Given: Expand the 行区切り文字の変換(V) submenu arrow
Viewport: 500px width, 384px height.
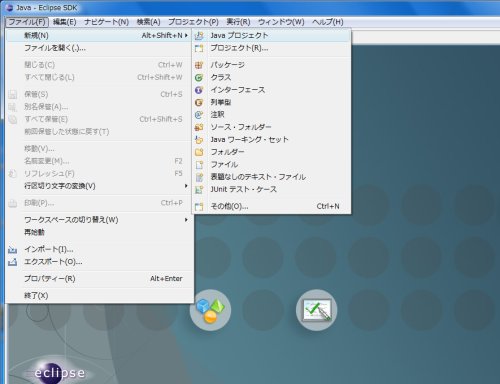Looking at the screenshot, I should (186, 186).
